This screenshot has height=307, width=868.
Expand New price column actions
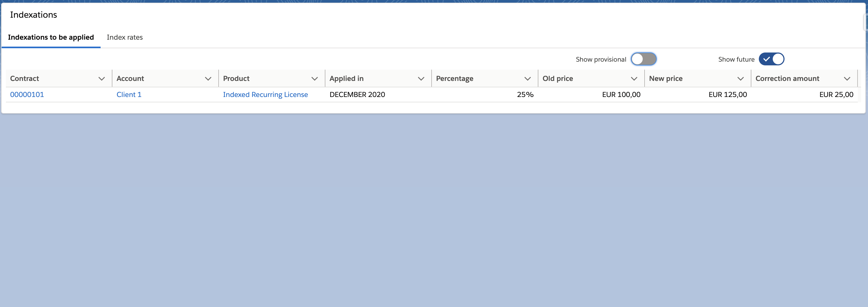[740, 78]
